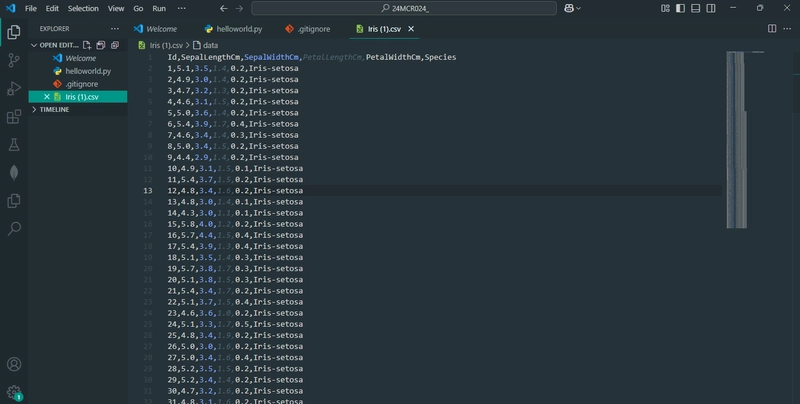The height and width of the screenshot is (404, 800).
Task: Open the Selection menu
Action: (x=83, y=8)
